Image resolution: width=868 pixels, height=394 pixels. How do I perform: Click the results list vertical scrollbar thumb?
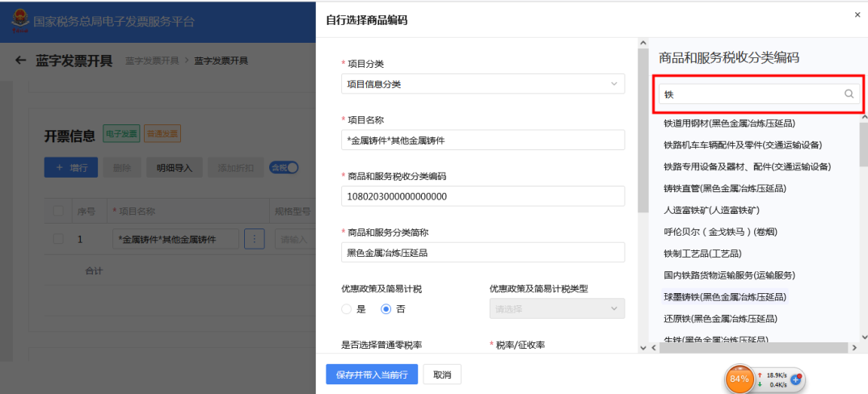tap(864, 145)
